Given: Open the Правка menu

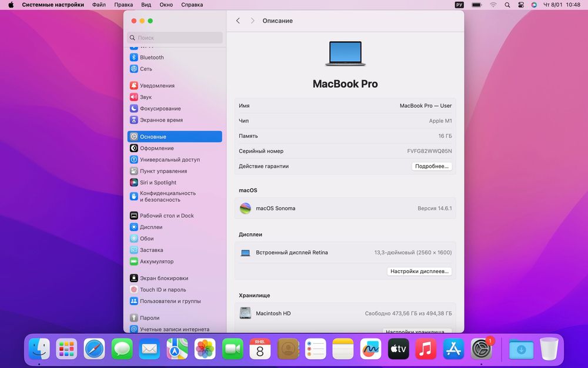Looking at the screenshot, I should pyautogui.click(x=123, y=5).
